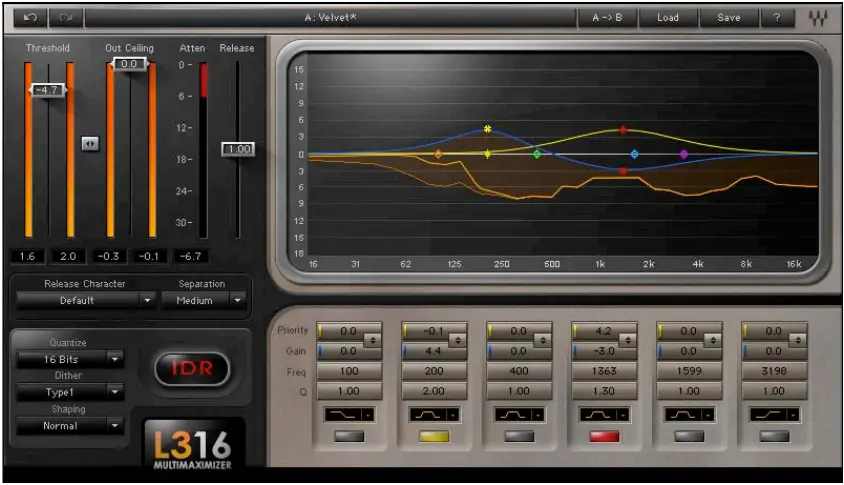Viewport: 844px width, 485px height.
Task: Click the bell filter shape icon for 200 band
Action: (428, 414)
